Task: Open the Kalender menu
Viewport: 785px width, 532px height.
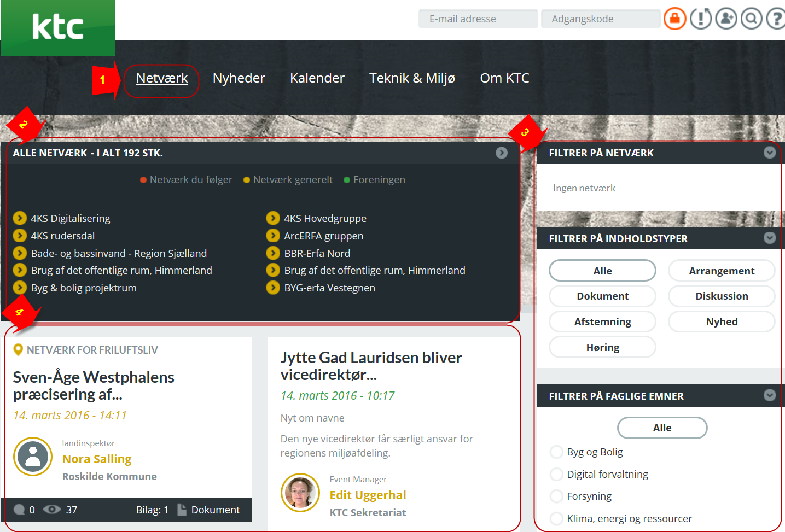Action: click(317, 78)
